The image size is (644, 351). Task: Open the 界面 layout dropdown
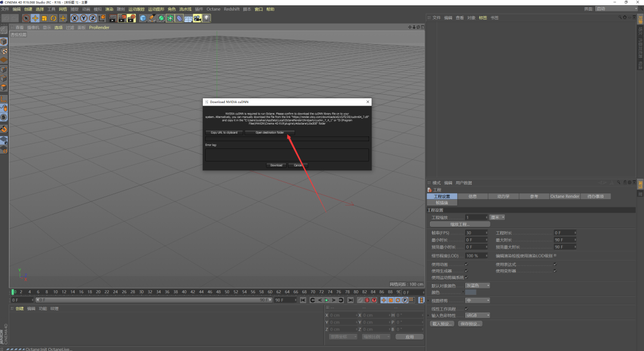tap(617, 8)
